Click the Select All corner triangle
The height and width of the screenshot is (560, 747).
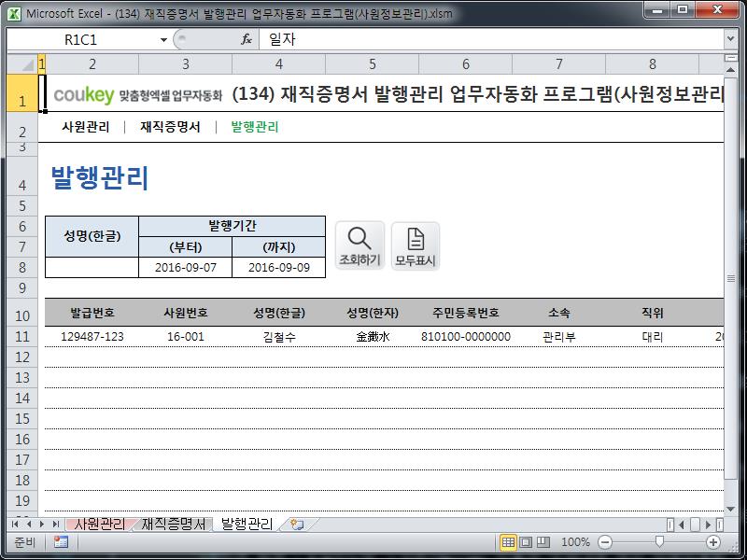pyautogui.click(x=21, y=63)
